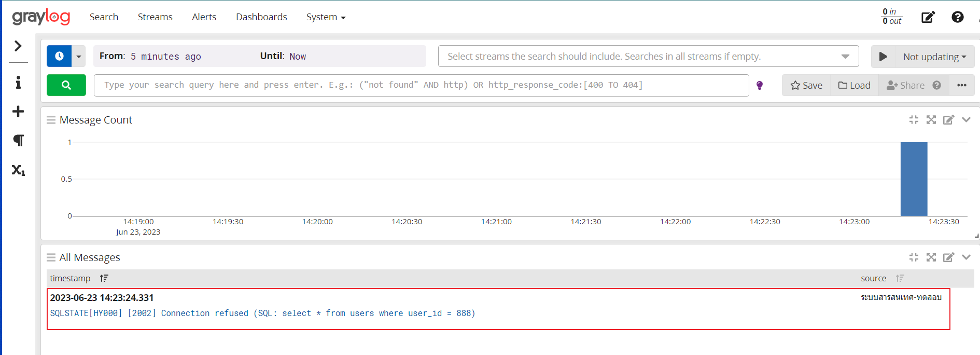This screenshot has height=355, width=980.
Task: Open the time range clock selector
Action: [59, 56]
